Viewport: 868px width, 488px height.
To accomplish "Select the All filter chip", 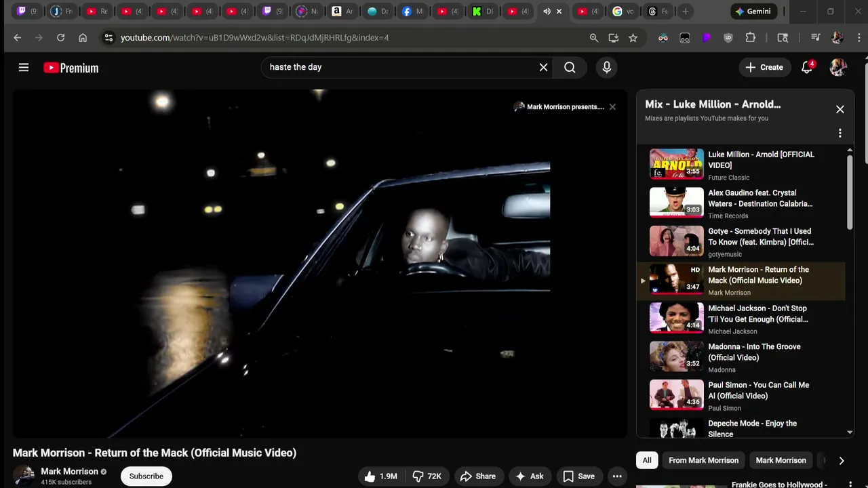I will point(647,460).
